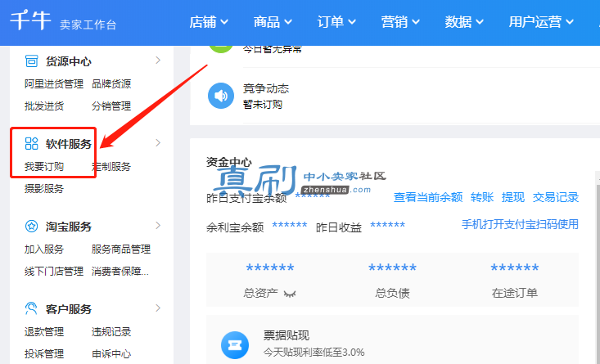Expand the 货源中心 section chevron
Screen dimensions: 600x364
click(x=158, y=61)
